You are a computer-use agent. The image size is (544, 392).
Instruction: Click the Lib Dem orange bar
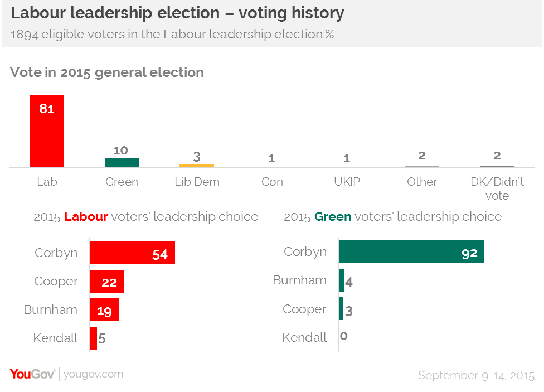tap(197, 166)
